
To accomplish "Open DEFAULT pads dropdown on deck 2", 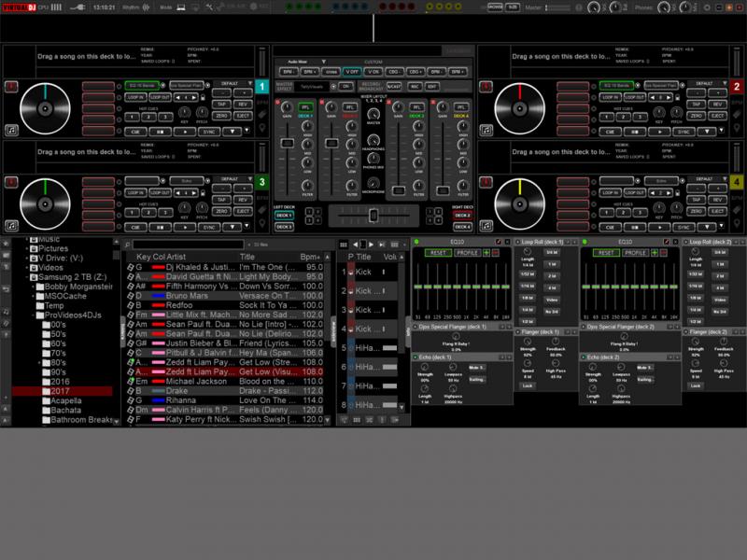I will (725, 83).
